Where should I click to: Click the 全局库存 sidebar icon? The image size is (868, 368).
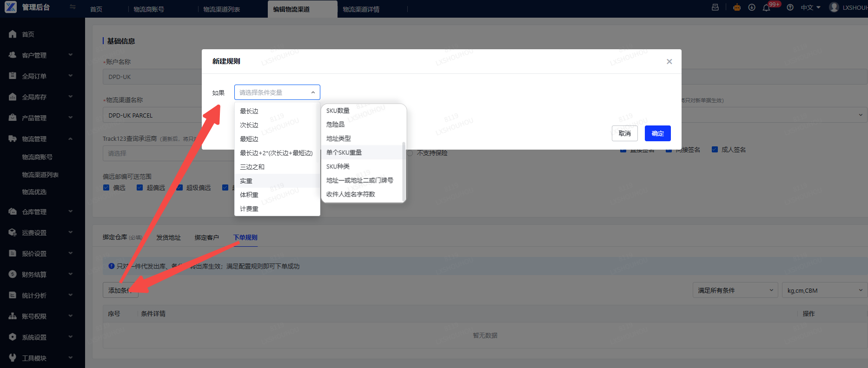click(13, 97)
